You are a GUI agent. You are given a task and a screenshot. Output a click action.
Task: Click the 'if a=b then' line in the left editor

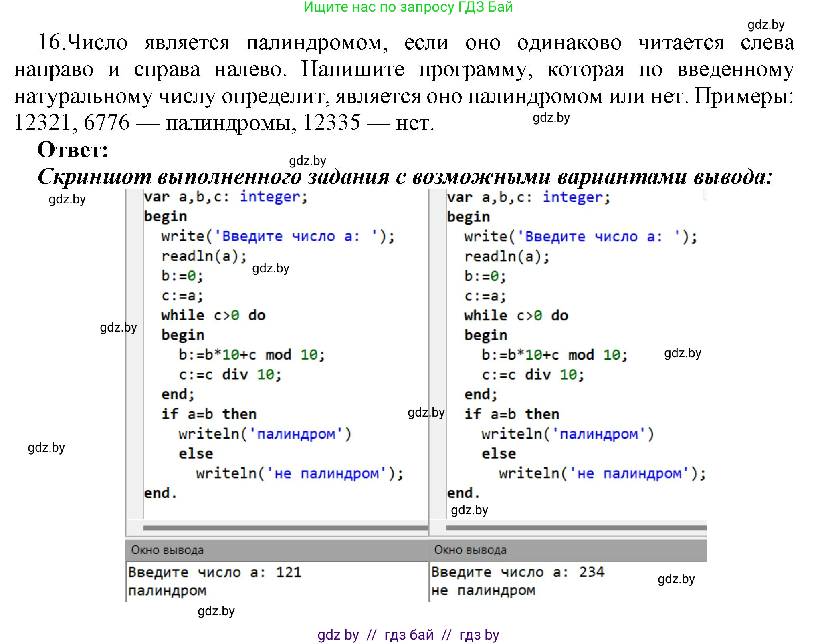tap(208, 414)
